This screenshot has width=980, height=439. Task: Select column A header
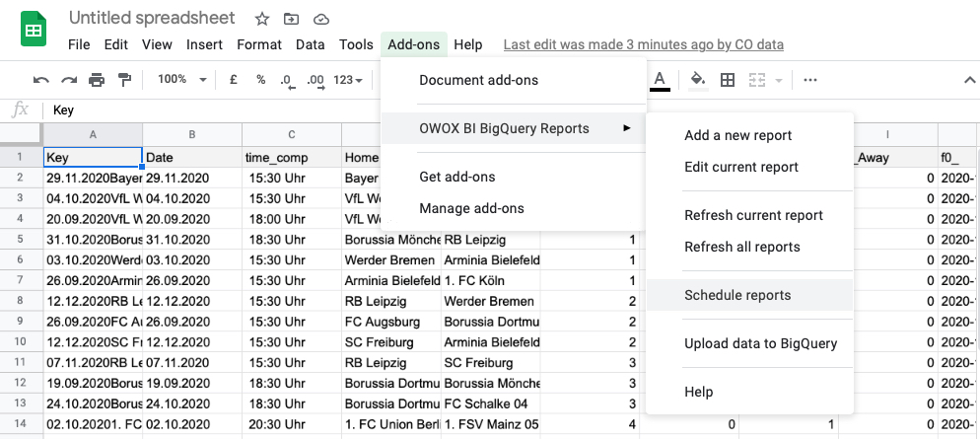click(93, 134)
